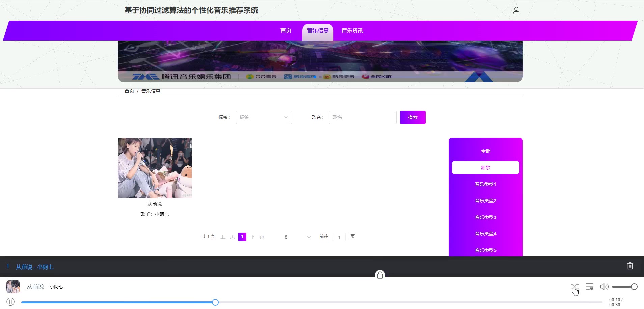Open the page size dropdown showing 8

click(x=297, y=237)
